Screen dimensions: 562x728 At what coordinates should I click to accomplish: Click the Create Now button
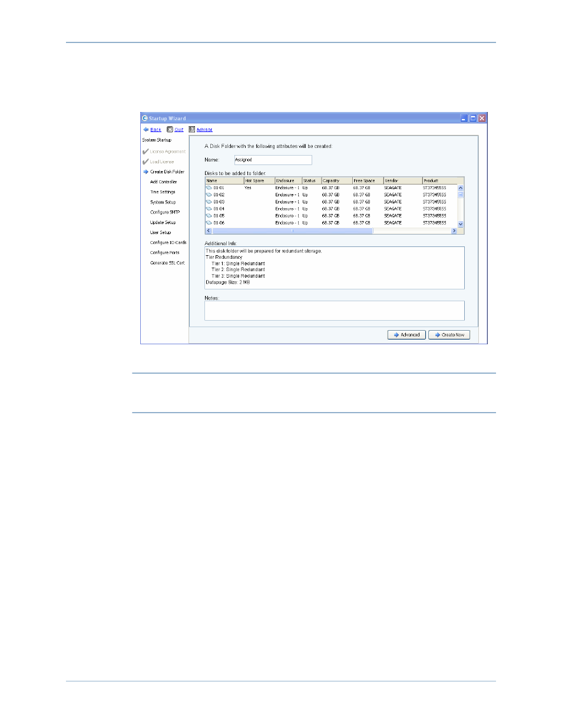tap(449, 335)
